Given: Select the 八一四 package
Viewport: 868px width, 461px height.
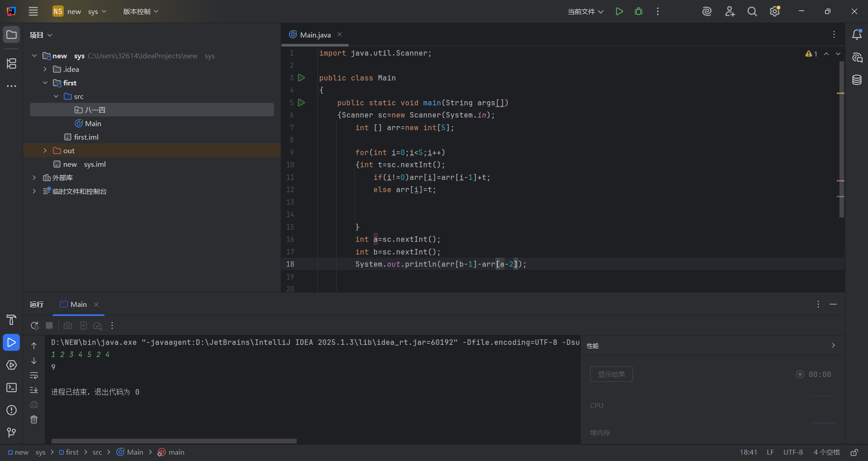Looking at the screenshot, I should point(152,110).
